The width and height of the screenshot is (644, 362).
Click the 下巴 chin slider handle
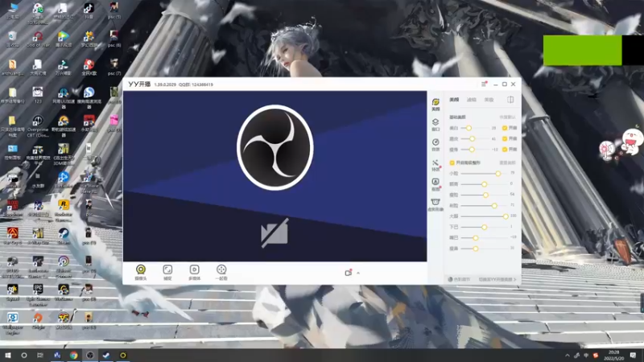[485, 227]
